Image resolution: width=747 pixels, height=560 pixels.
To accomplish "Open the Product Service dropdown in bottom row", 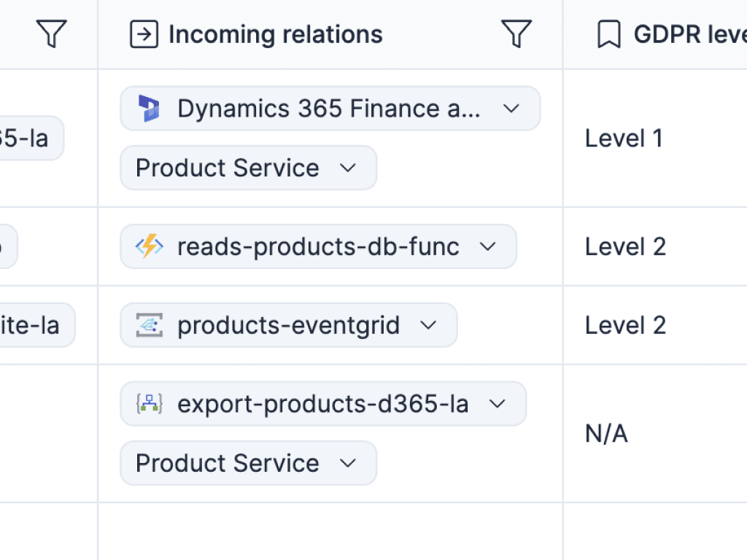I will tap(349, 463).
